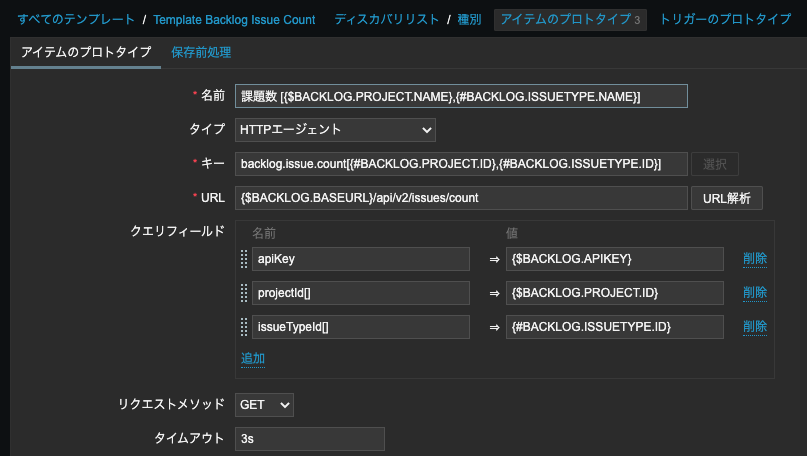Click the URL解析 button
The width and height of the screenshot is (807, 456).
[727, 198]
